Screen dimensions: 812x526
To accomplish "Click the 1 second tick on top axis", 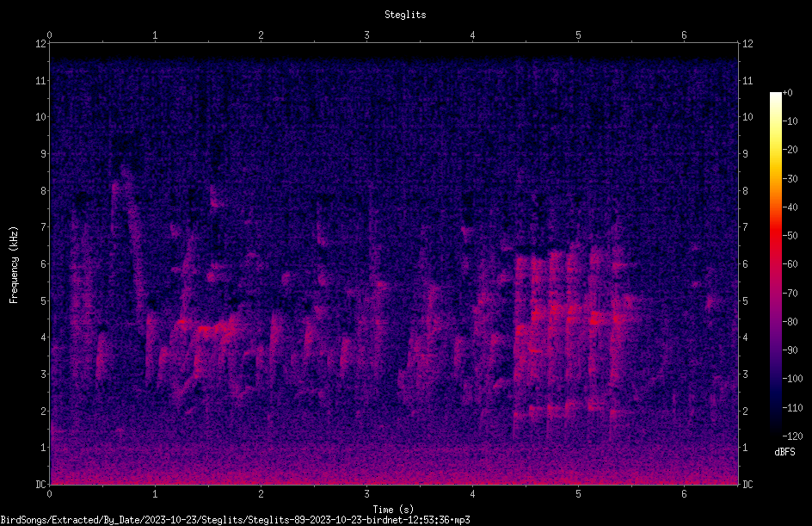I will tap(155, 35).
